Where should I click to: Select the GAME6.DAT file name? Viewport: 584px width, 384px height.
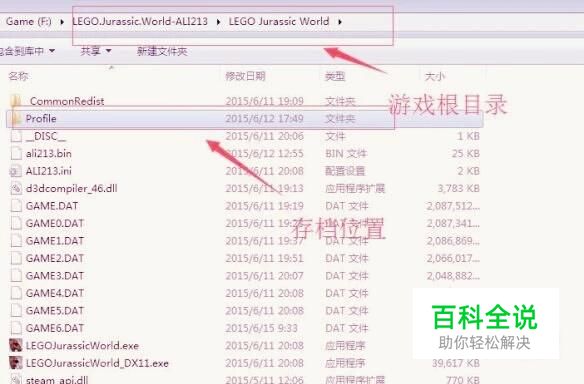(55, 328)
